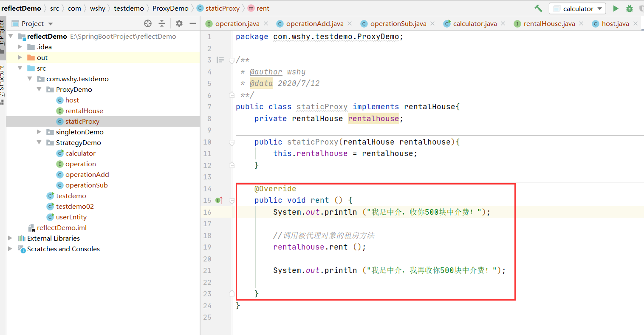Click the out folder icon
644x335 pixels.
[x=31, y=57]
